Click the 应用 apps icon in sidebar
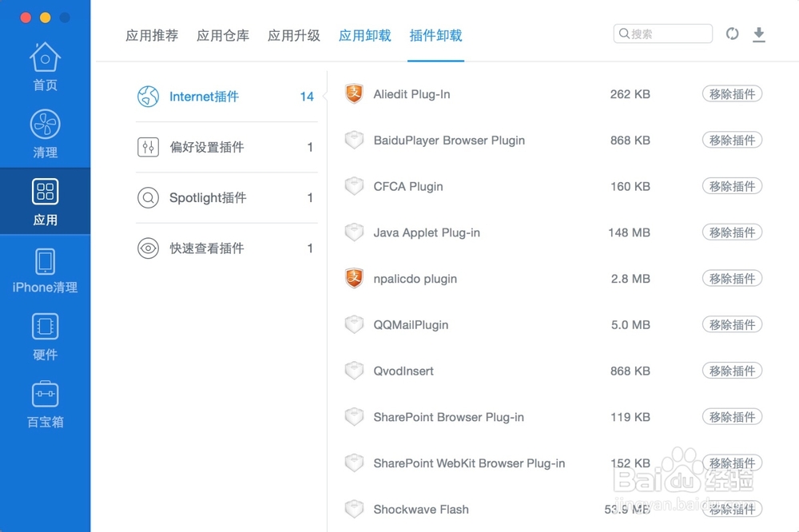799x532 pixels. 45,200
